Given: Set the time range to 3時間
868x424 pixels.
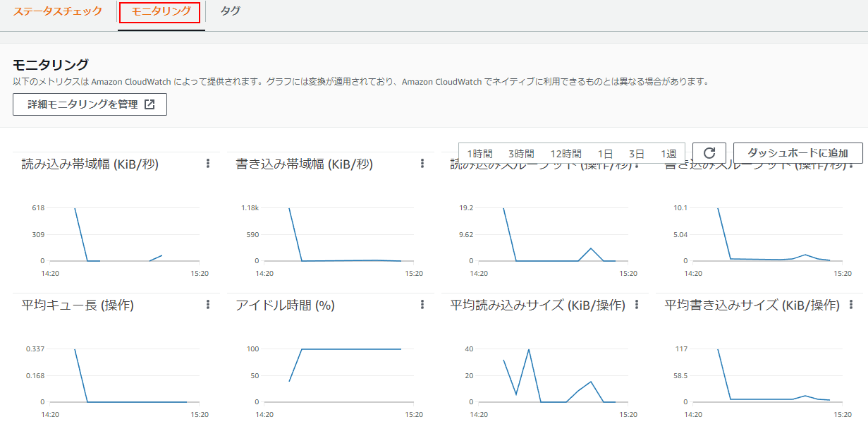Looking at the screenshot, I should (x=521, y=154).
